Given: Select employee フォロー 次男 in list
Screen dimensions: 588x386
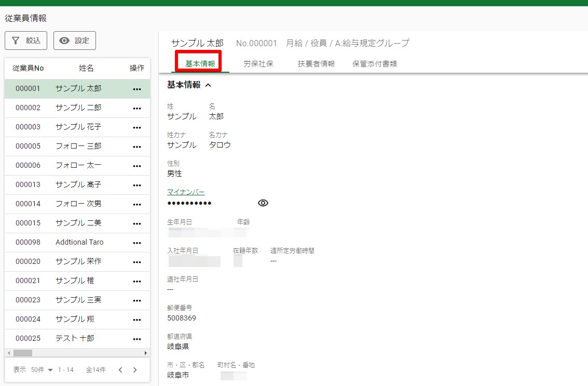Looking at the screenshot, I should (77, 204).
